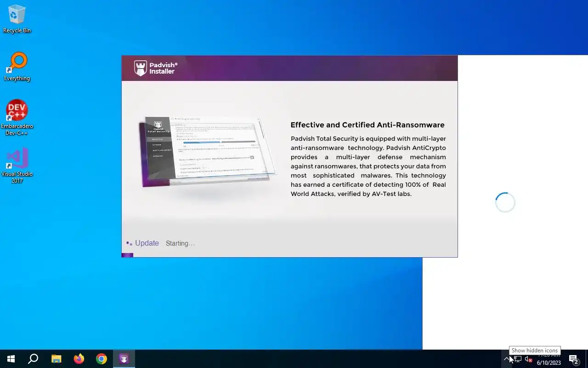This screenshot has height=368, width=588.
Task: Open the muted volume tray icon
Action: pyautogui.click(x=528, y=359)
